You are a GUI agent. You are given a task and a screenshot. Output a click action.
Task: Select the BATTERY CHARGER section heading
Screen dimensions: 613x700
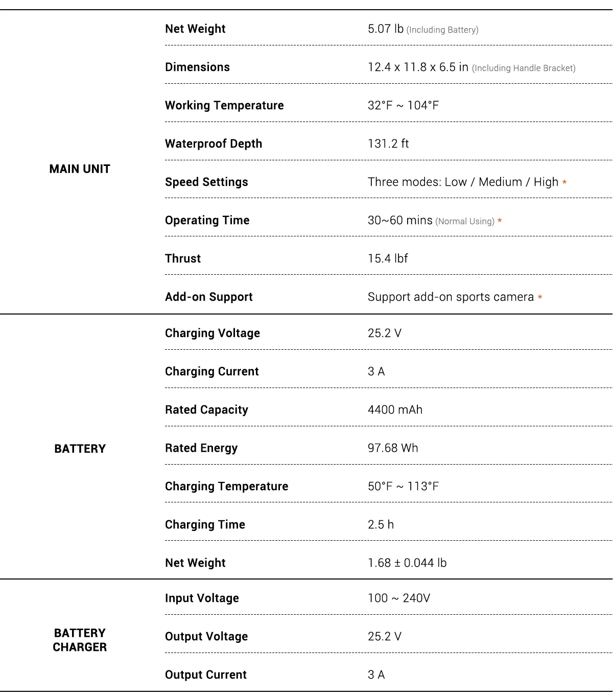pyautogui.click(x=80, y=640)
